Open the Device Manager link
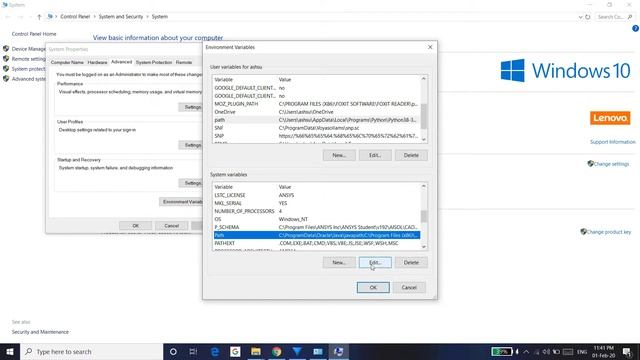The height and width of the screenshot is (360, 640). [29, 49]
